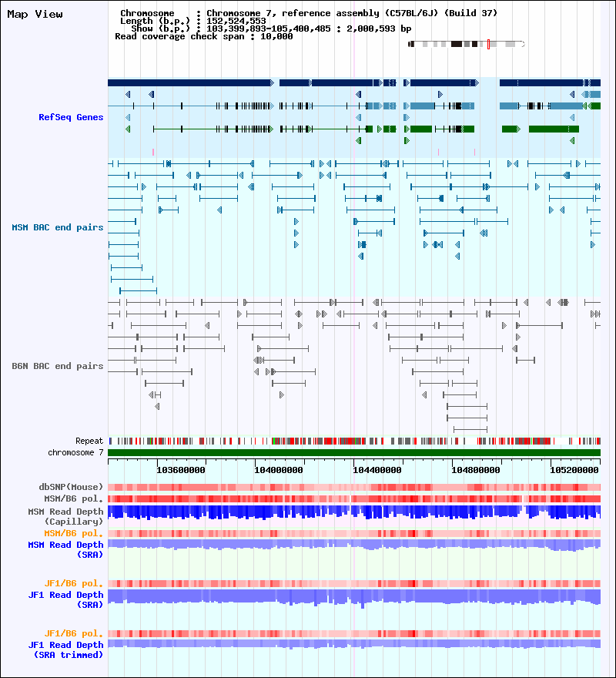
Task: Click the dbSNP(Mouse) track label
Action: point(71,487)
